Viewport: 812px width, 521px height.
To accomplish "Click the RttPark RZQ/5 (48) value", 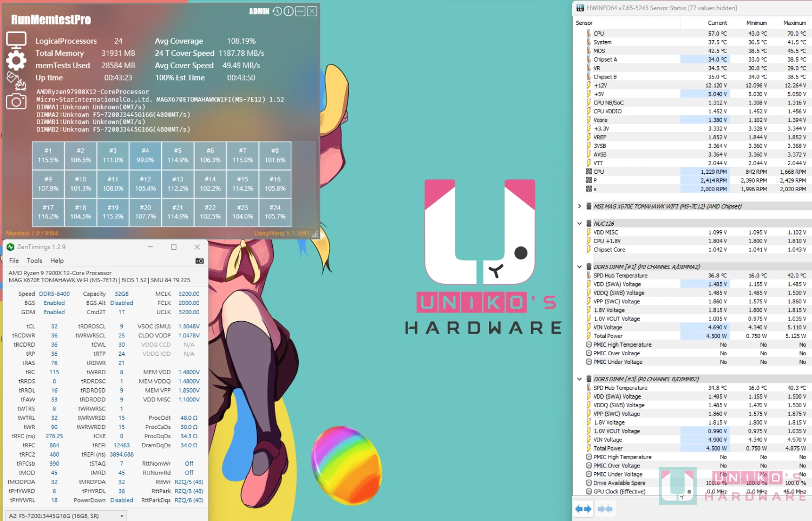I will tap(189, 491).
